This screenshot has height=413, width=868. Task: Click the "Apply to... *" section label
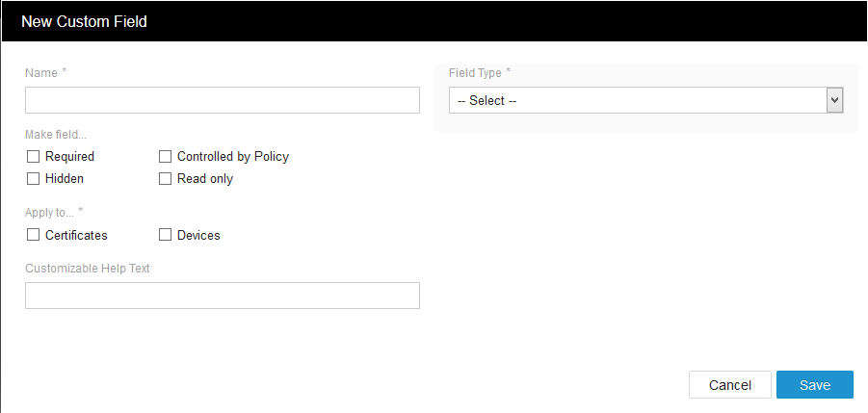(54, 213)
